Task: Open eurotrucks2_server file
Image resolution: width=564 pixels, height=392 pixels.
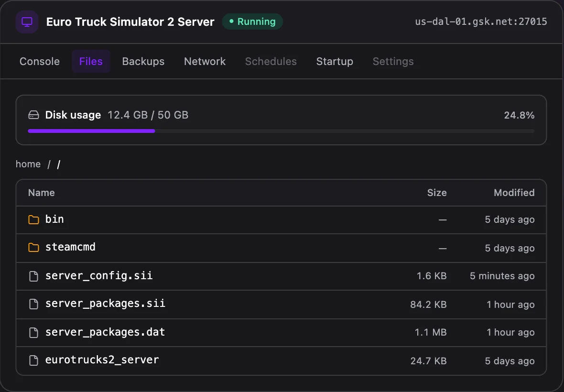Action: (x=102, y=360)
